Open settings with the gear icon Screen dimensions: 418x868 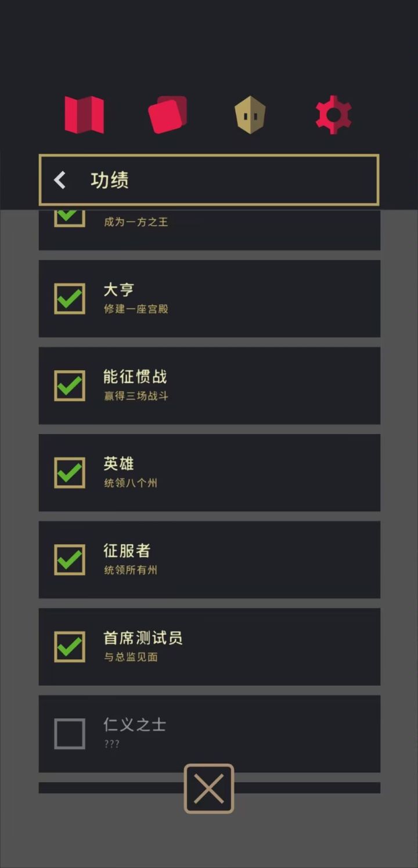(333, 115)
